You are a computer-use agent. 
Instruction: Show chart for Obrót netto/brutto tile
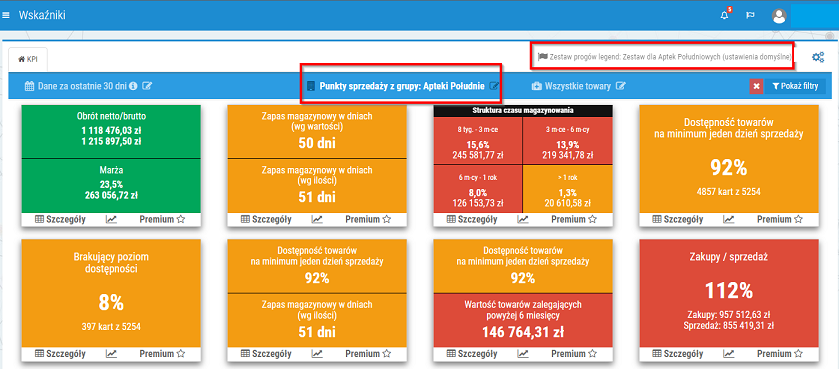pyautogui.click(x=111, y=219)
